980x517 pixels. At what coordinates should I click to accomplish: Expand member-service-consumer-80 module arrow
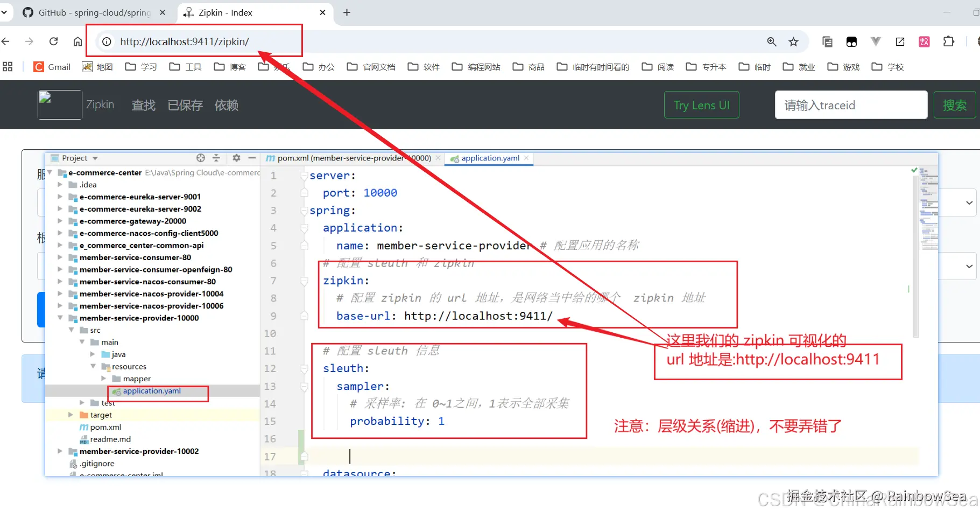coord(60,257)
